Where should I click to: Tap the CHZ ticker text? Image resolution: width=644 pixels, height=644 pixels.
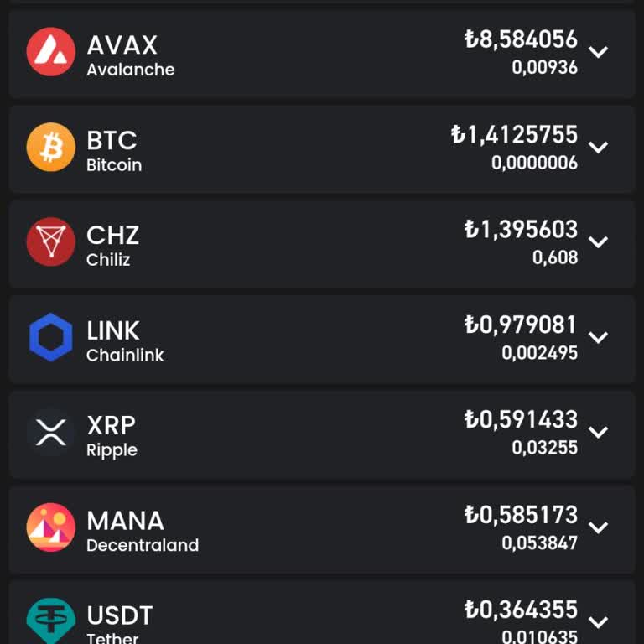[x=112, y=235]
